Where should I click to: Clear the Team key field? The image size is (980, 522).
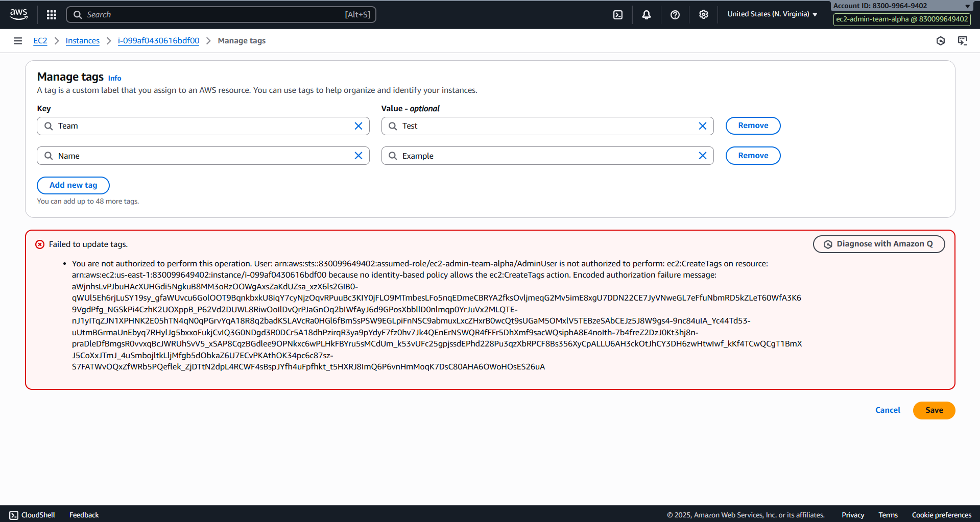(358, 126)
